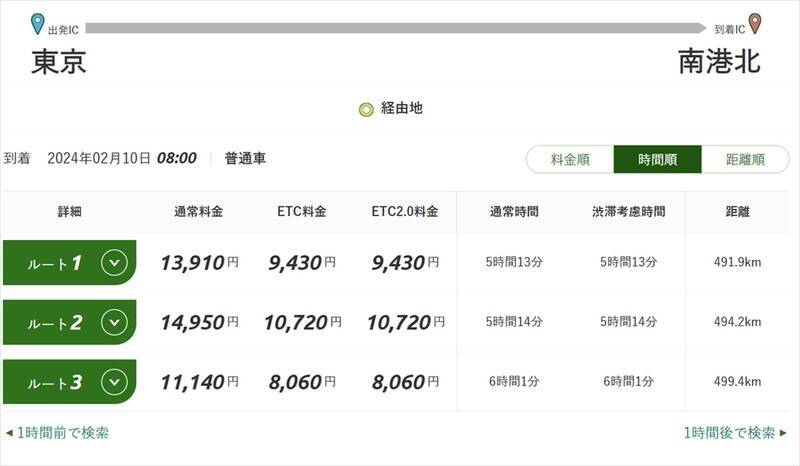Click the waypoint circle icon
The image size is (800, 466).
click(366, 108)
